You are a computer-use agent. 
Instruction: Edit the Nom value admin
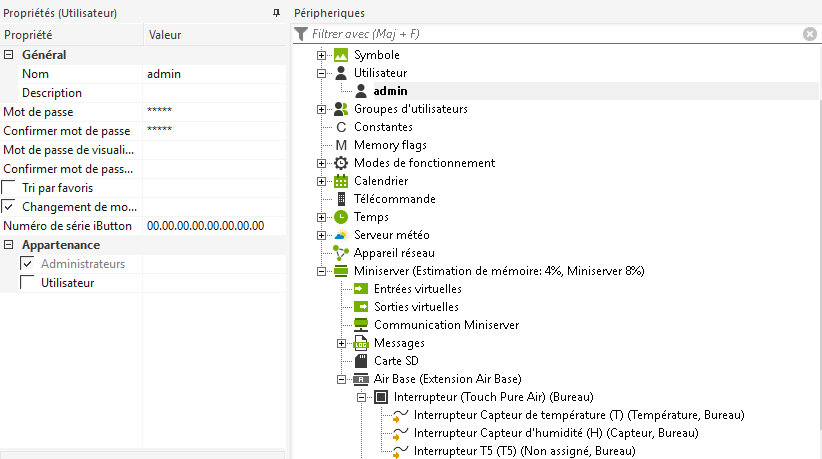pyautogui.click(x=214, y=74)
